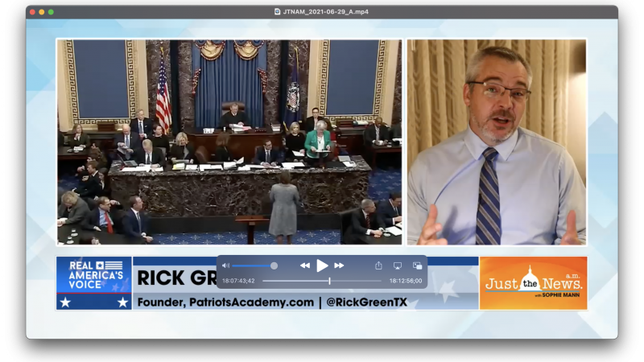644x362 pixels.
Task: Close the video window with the red button
Action: point(31,12)
